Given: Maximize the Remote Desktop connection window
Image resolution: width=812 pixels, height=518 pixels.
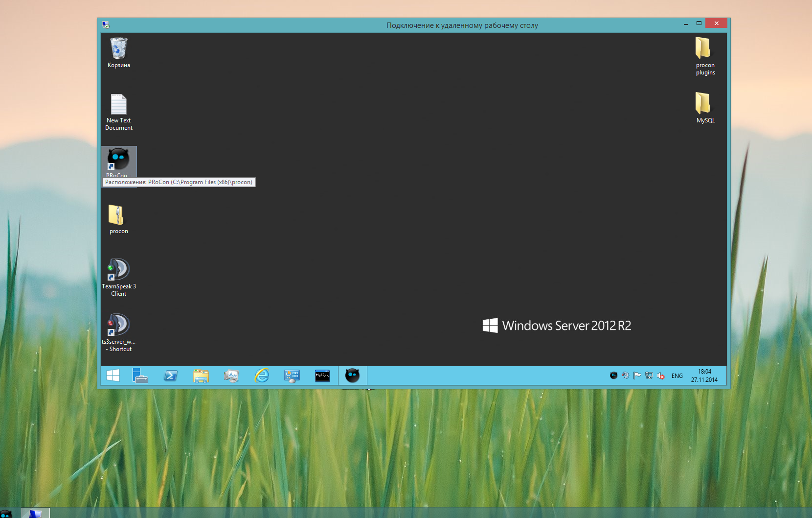Looking at the screenshot, I should (699, 24).
